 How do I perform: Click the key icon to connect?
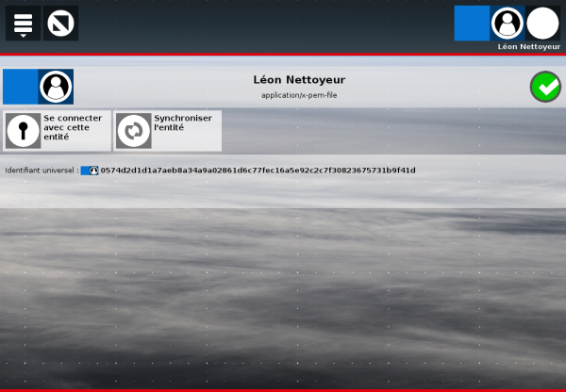tap(23, 131)
